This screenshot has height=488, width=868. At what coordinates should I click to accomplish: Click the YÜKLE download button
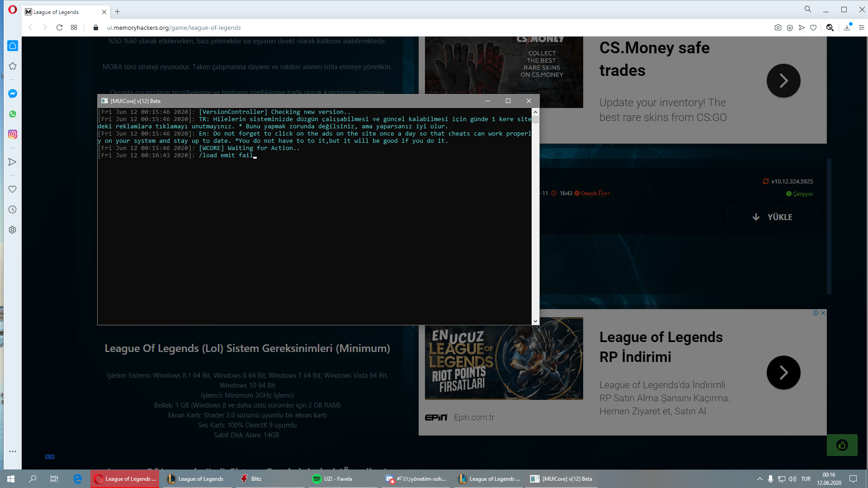(x=773, y=217)
